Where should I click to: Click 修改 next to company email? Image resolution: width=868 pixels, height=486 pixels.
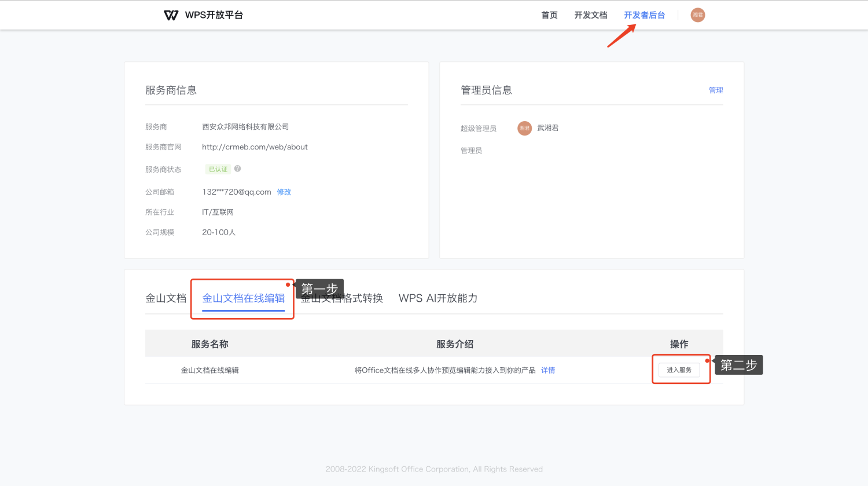(x=284, y=192)
